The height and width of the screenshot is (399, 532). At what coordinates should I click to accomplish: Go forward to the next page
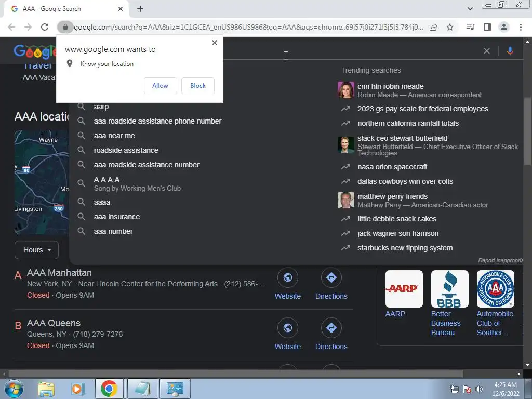[28, 27]
